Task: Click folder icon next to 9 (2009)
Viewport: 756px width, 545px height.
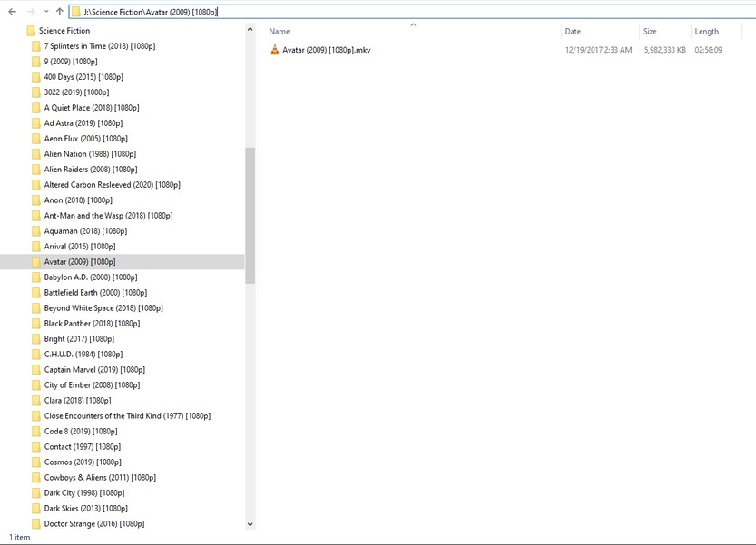Action: [36, 62]
